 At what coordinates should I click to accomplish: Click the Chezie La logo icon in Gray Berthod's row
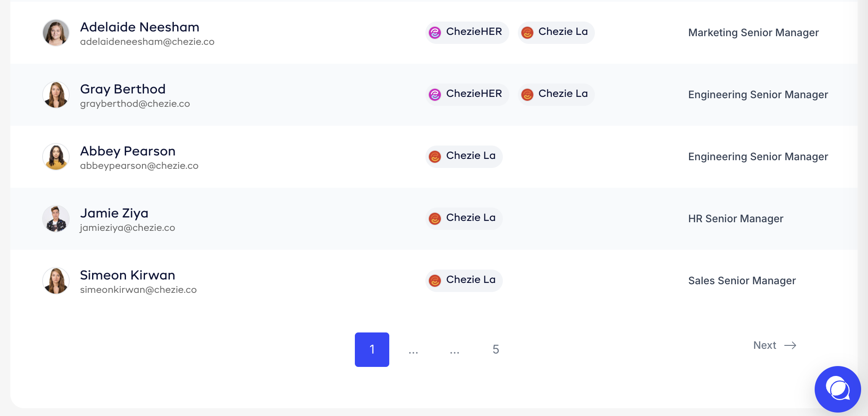pos(527,95)
